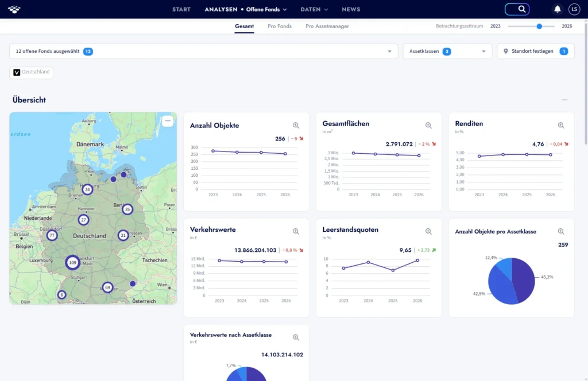Viewport: 588px width, 381px height.
Task: Click the Betrachtungszeitraum slider handle
Action: tap(539, 26)
